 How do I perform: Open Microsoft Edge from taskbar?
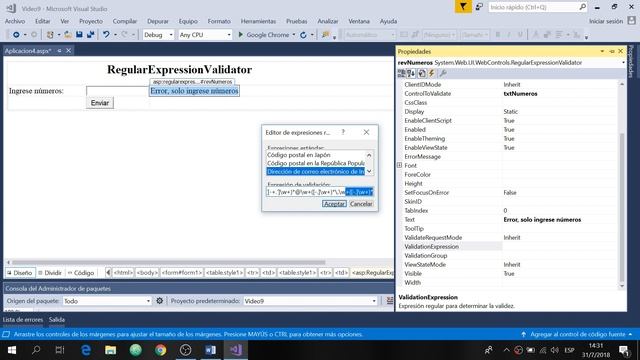click(86, 350)
